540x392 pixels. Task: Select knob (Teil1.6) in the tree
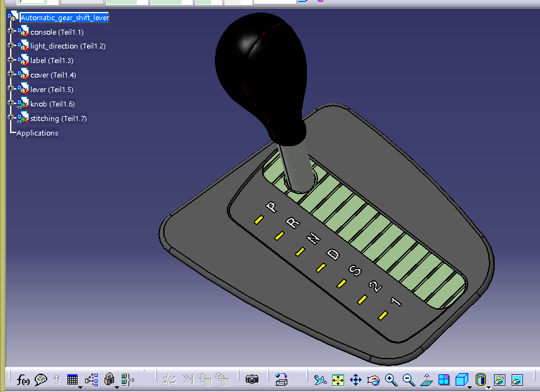52,104
